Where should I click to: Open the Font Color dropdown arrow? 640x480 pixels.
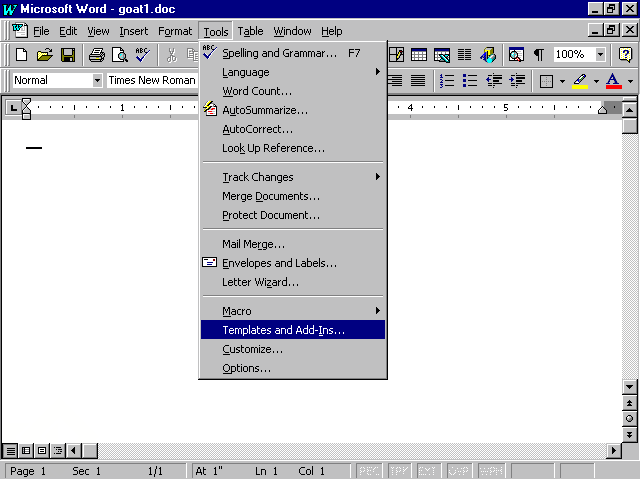click(x=631, y=81)
